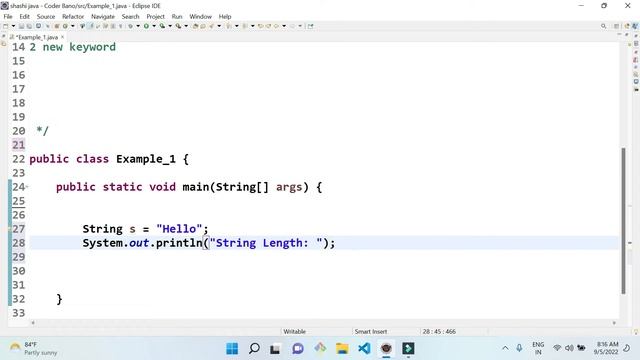
Task: Click the Eclipse IDE taskbar icon
Action: 386,349
